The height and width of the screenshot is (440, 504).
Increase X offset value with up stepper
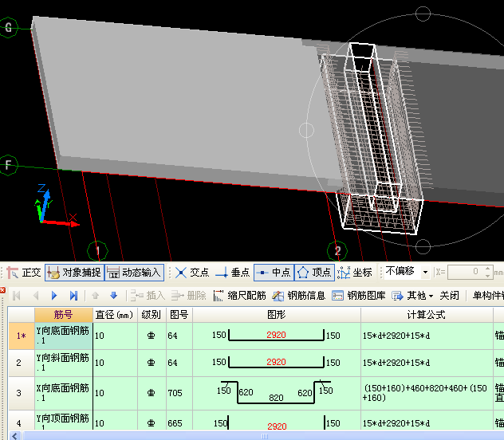(x=487, y=268)
